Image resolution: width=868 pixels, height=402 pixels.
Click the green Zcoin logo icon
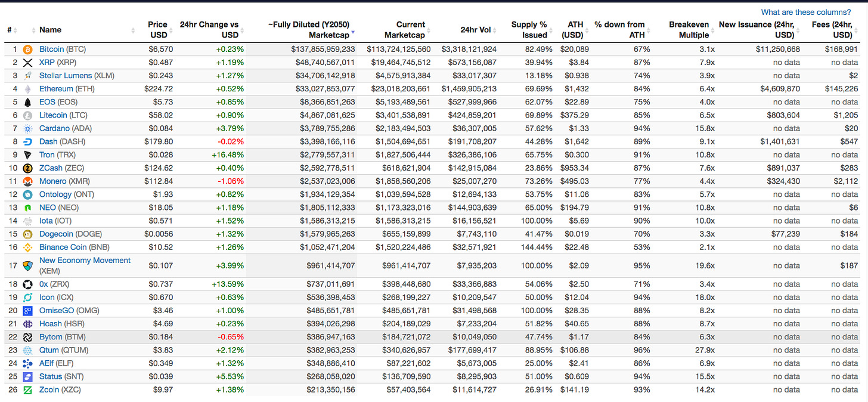tap(27, 390)
